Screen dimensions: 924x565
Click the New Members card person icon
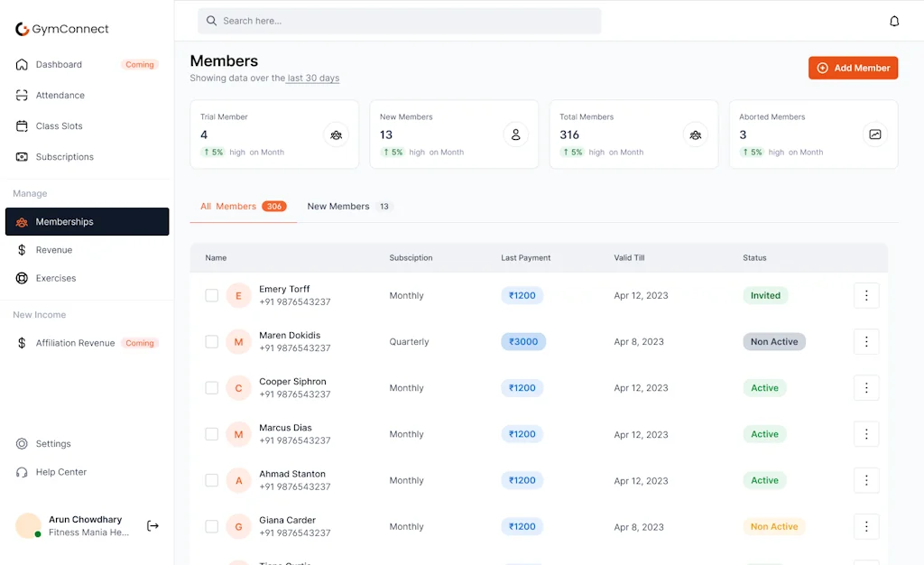point(515,134)
